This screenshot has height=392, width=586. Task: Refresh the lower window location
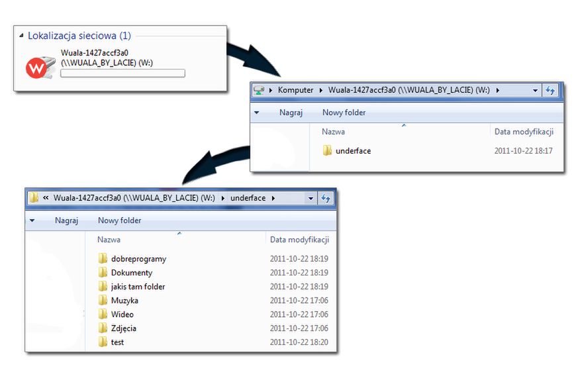[x=326, y=199]
